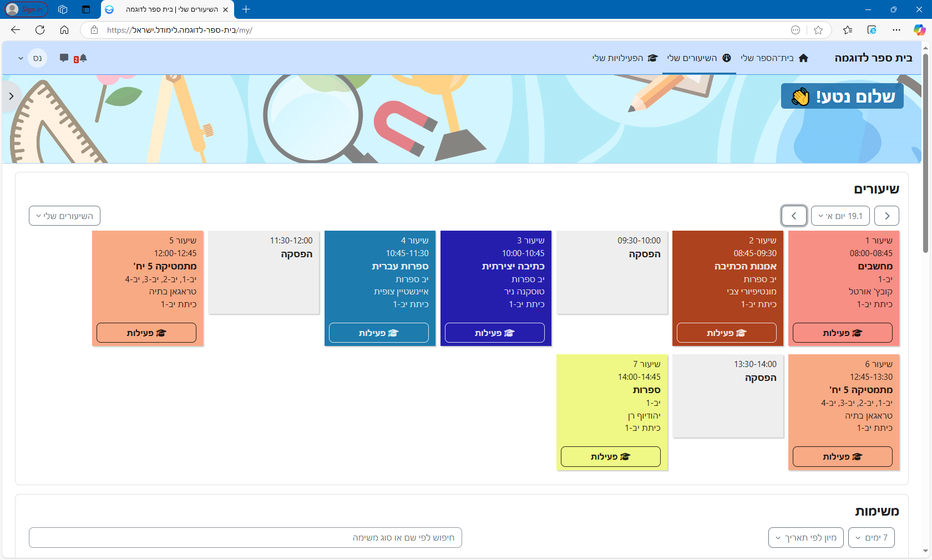Image resolution: width=932 pixels, height=560 pixels.
Task: Open the date selector showing 19.1 יום א'
Action: [840, 216]
